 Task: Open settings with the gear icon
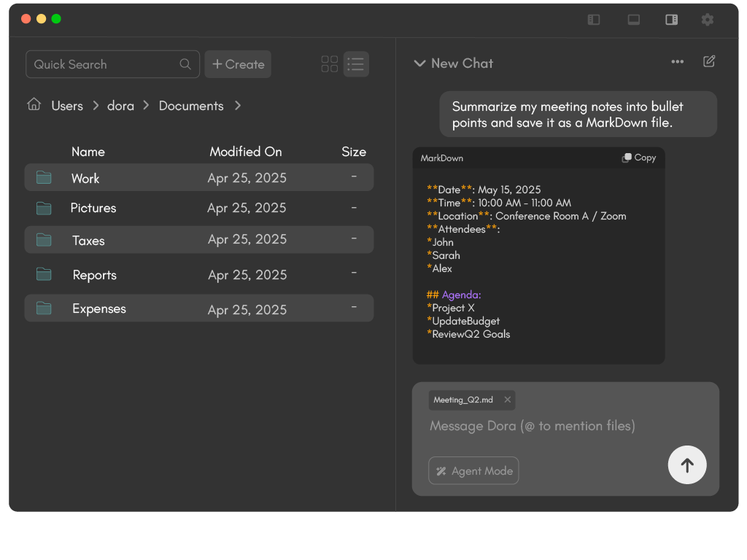tap(708, 20)
